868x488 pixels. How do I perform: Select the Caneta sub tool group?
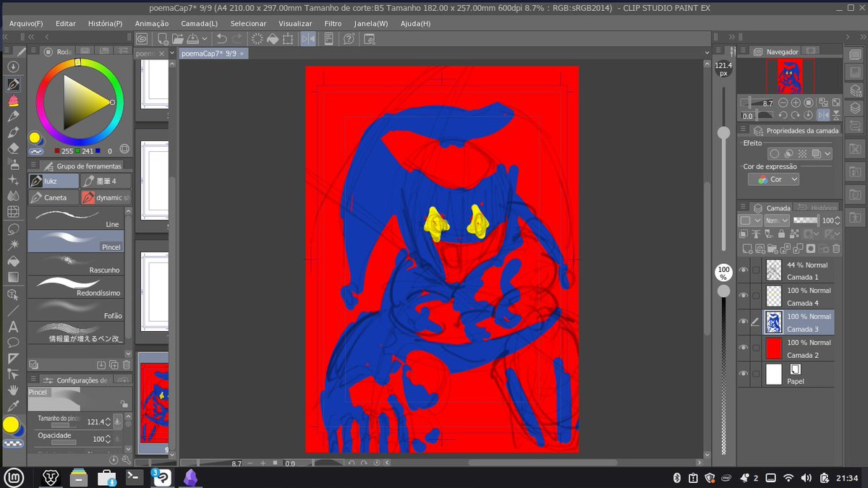(x=54, y=197)
